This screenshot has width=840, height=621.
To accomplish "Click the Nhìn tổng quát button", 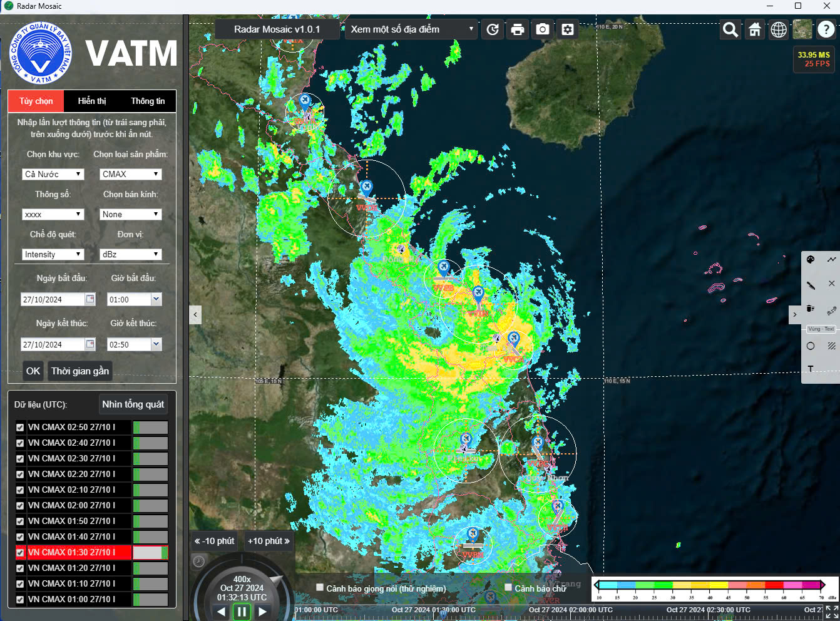I will coord(133,404).
